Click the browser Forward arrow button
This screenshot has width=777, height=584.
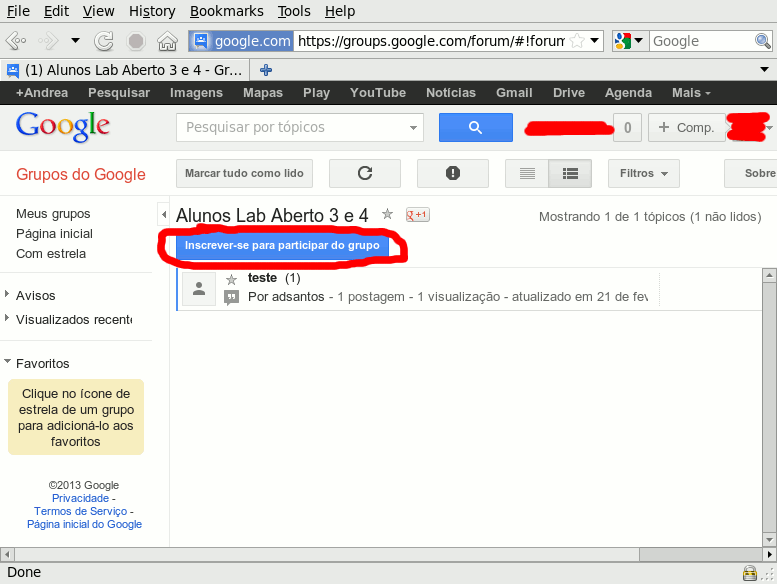(49, 41)
